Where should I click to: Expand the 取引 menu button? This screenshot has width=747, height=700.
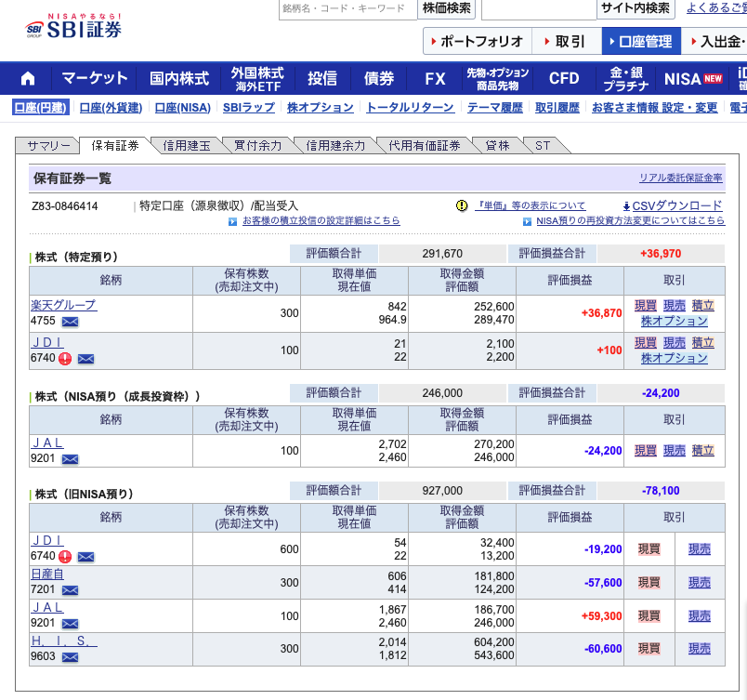tap(566, 42)
